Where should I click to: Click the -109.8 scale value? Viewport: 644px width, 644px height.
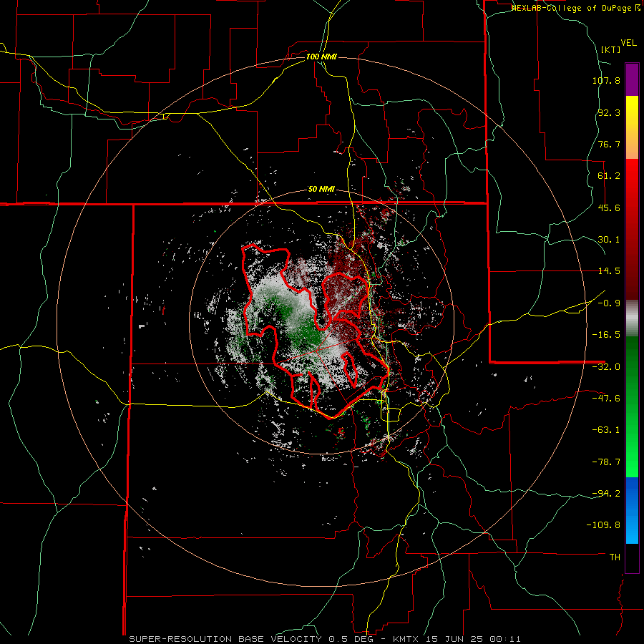point(604,525)
